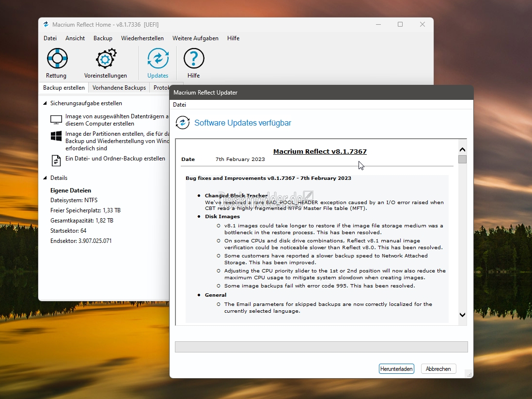Click the Herunterladen button

[396, 369]
